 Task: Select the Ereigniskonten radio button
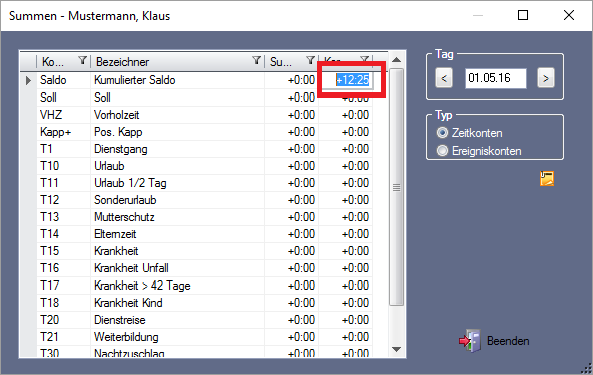tap(442, 151)
